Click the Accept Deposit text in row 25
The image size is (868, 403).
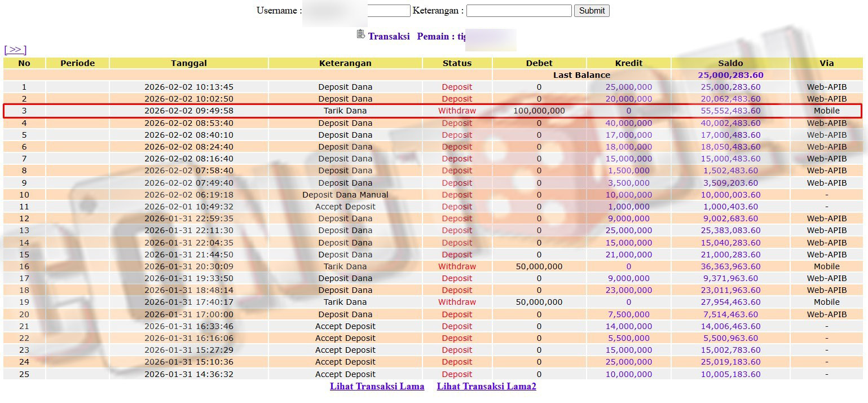pos(345,374)
